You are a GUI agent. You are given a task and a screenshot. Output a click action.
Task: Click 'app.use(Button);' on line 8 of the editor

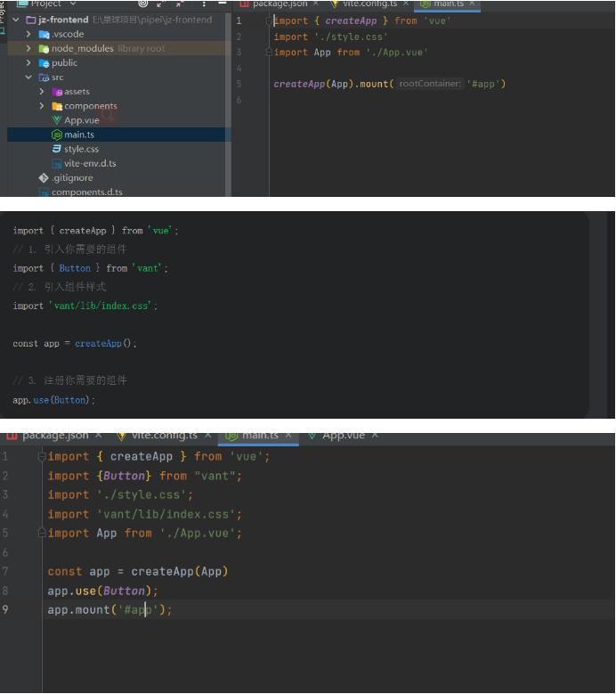(102, 591)
